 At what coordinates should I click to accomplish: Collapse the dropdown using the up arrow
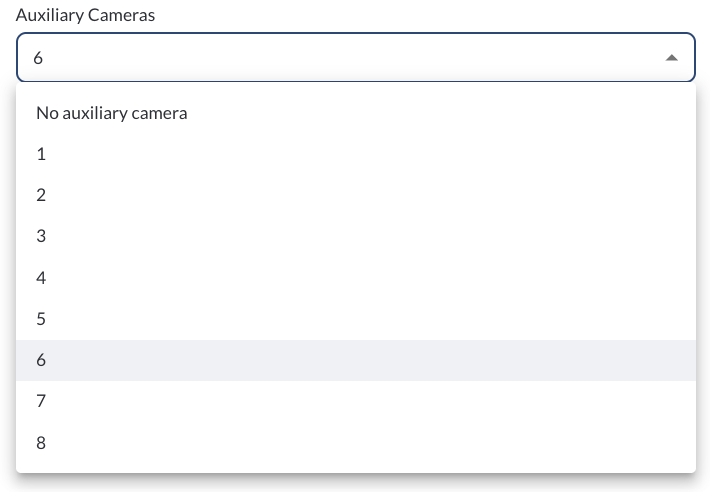coord(672,57)
